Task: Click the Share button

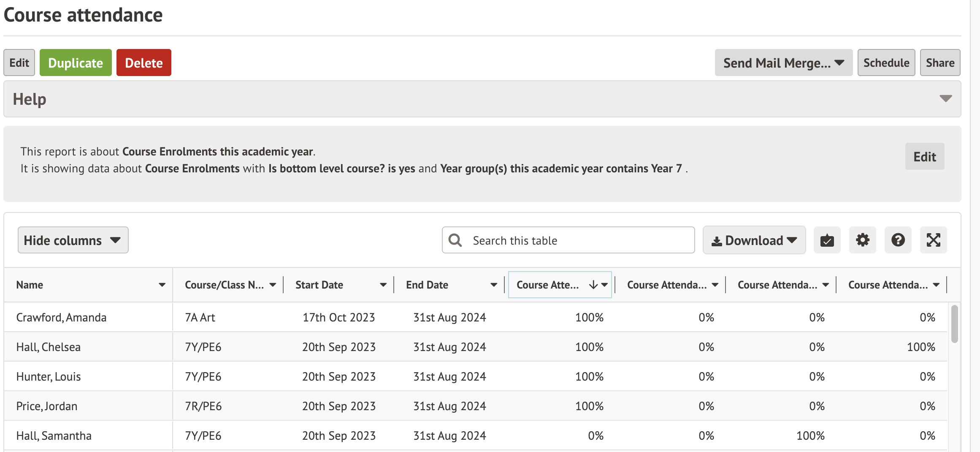Action: pos(940,63)
